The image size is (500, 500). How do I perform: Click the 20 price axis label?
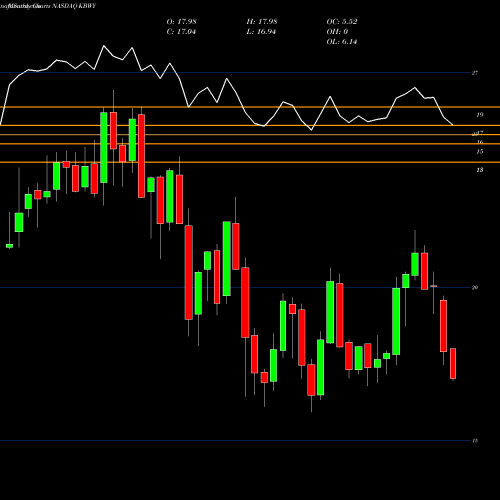[x=475, y=288]
